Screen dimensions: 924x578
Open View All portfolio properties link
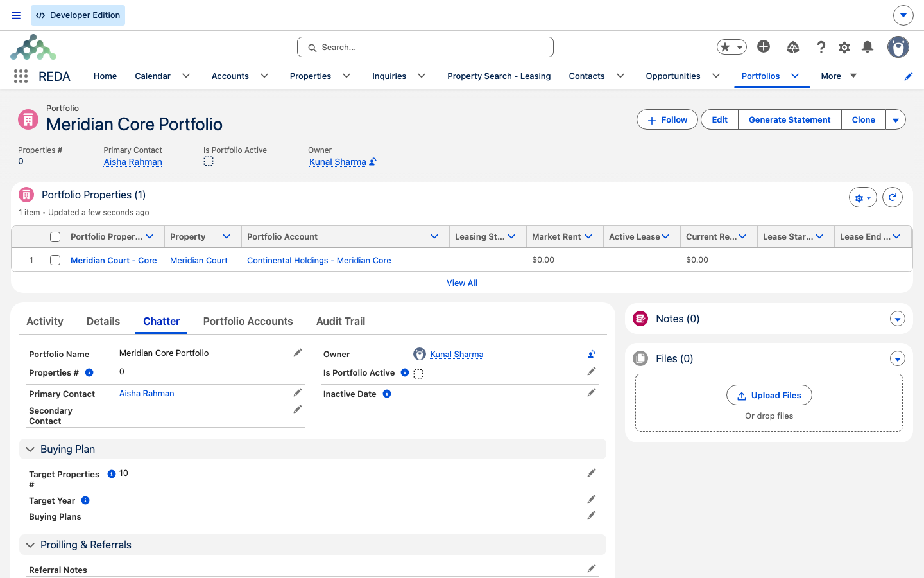pos(462,283)
